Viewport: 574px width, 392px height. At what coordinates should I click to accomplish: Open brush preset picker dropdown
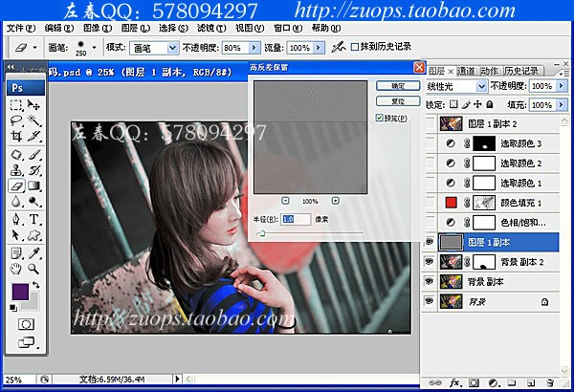point(94,47)
